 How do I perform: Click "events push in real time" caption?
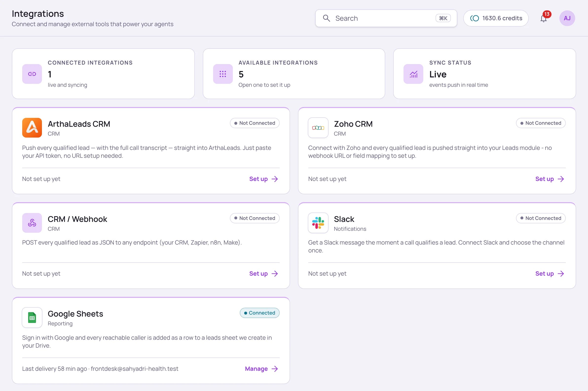[459, 85]
